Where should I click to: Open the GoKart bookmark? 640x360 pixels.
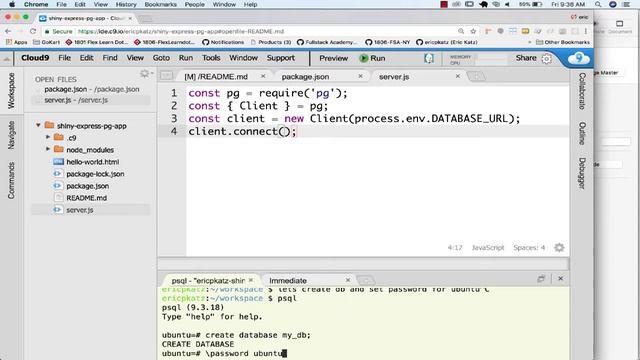[x=46, y=42]
